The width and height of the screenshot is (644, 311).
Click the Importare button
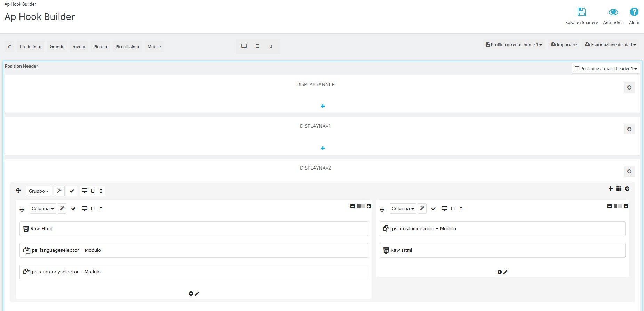(564, 45)
